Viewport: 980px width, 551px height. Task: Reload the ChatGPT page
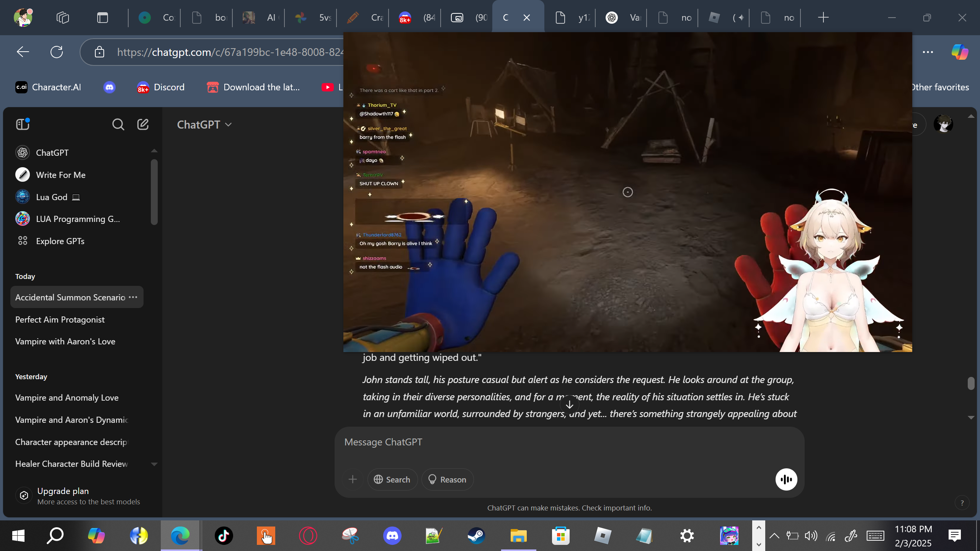(57, 52)
